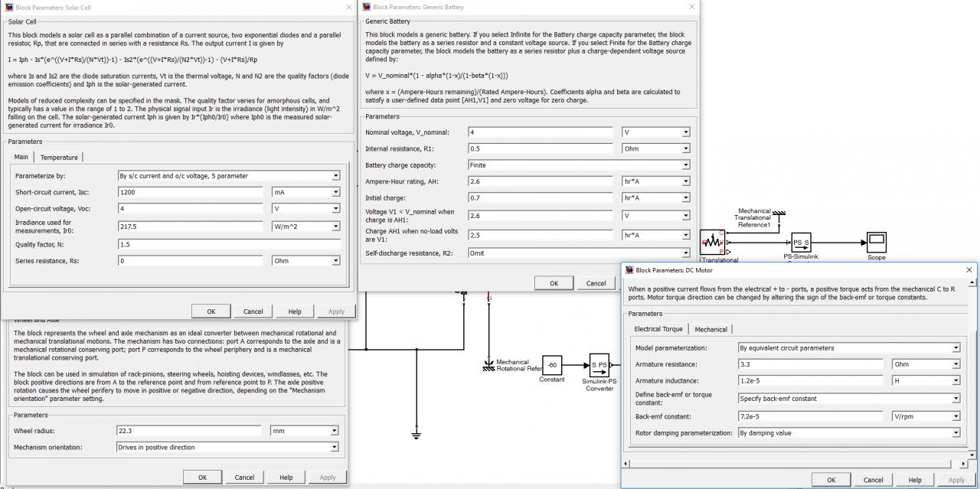Click DC Motor horizontal scrollbar right arrow
This screenshot has height=489, width=980.
963,463
